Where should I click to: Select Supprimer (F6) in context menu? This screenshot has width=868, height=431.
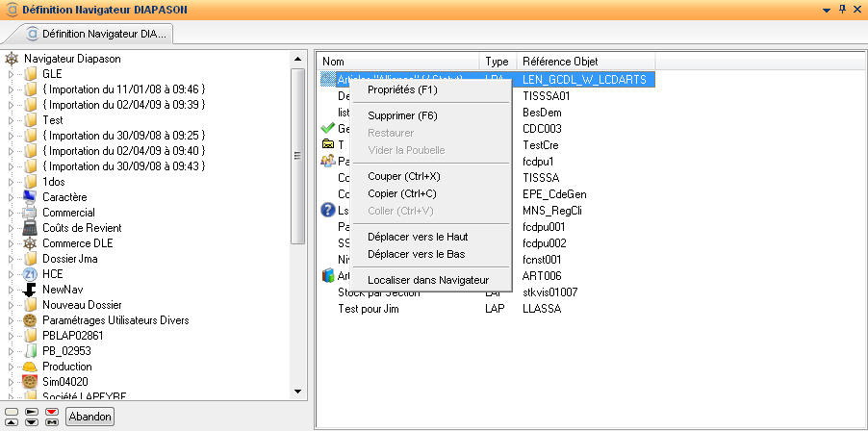click(402, 115)
